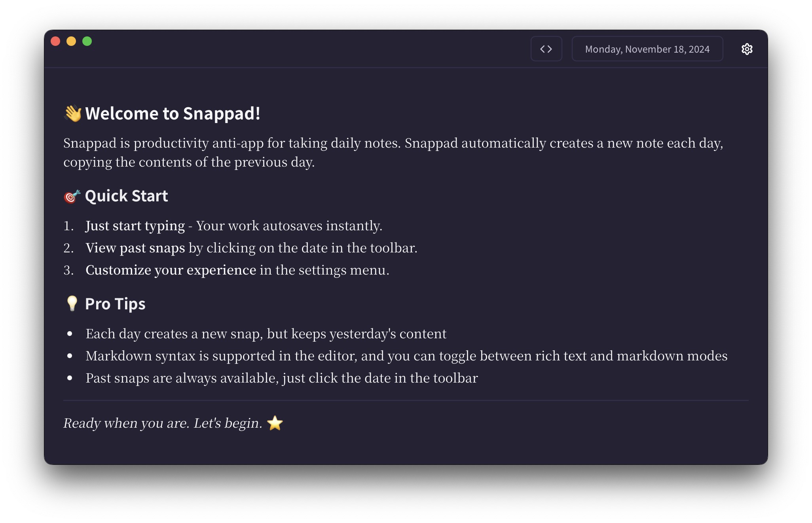Open the settings gear
Viewport: 812px width, 523px height.
[x=747, y=49]
